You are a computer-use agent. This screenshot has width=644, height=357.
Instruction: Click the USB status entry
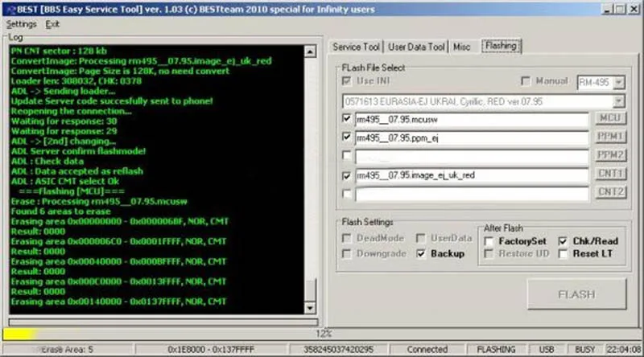(x=547, y=350)
